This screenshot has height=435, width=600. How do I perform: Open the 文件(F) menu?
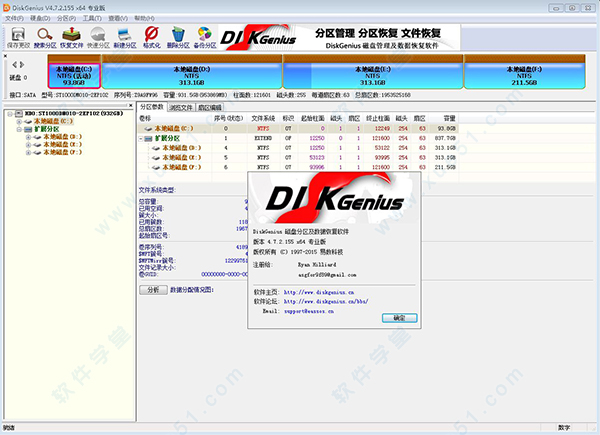pyautogui.click(x=14, y=18)
